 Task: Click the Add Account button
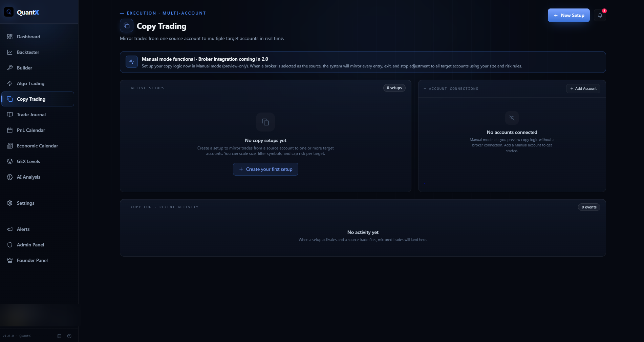pyautogui.click(x=583, y=88)
